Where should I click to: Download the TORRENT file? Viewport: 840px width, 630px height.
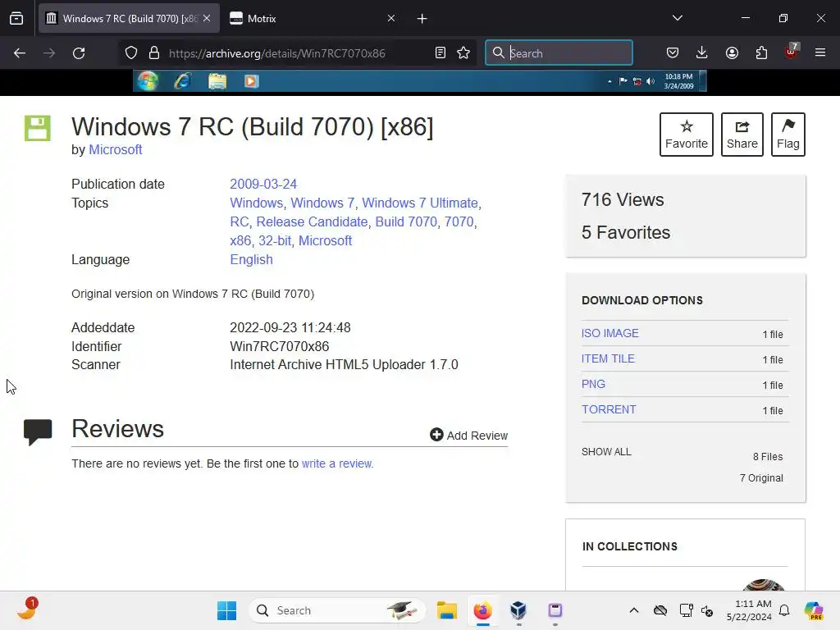pos(609,409)
